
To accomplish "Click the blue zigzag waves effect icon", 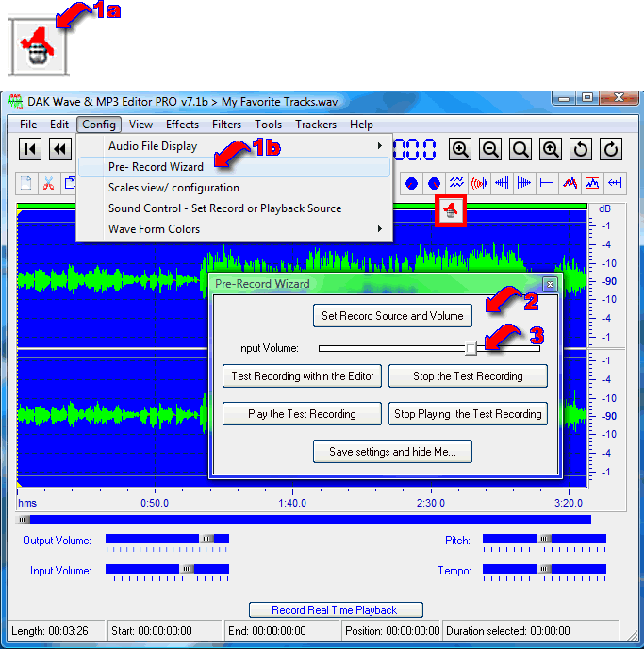I will pos(456,183).
